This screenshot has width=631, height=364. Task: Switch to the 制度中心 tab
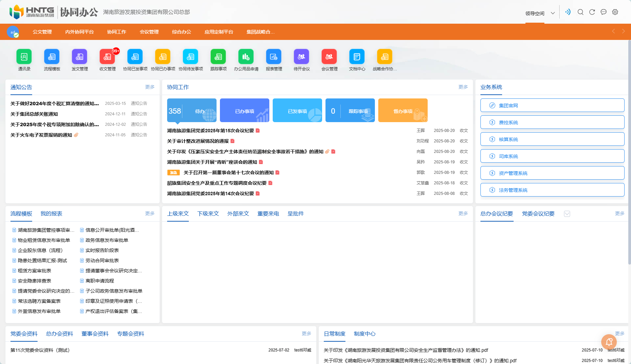click(365, 334)
